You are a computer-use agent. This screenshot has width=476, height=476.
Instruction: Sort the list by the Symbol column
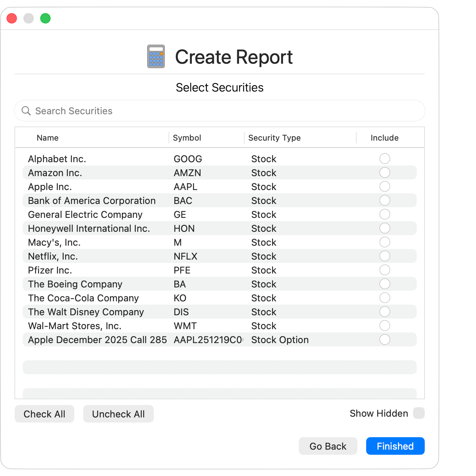(x=187, y=138)
